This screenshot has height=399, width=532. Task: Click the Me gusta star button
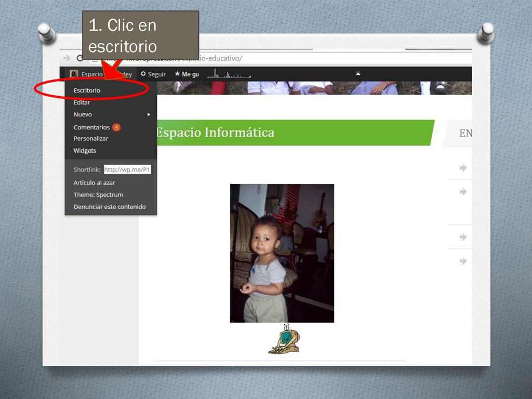pos(187,74)
